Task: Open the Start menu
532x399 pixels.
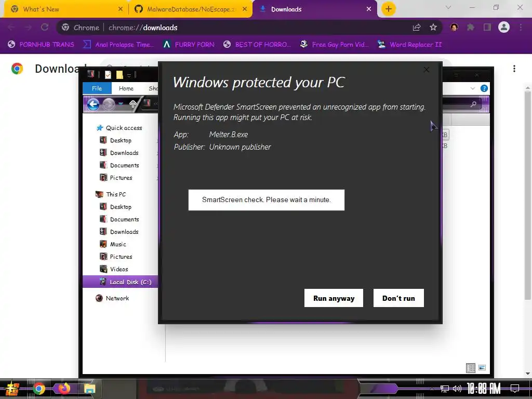Action: tap(12, 389)
